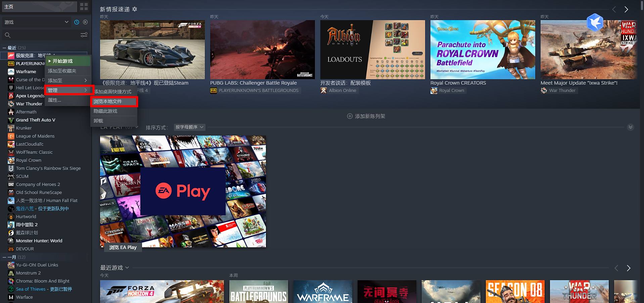Open the PUBG LABS news thumbnail

click(263, 50)
